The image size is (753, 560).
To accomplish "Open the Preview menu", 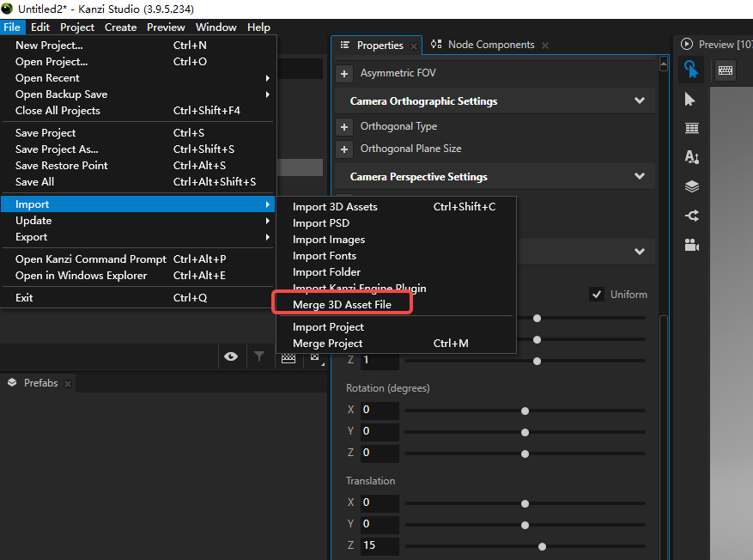I will point(166,27).
